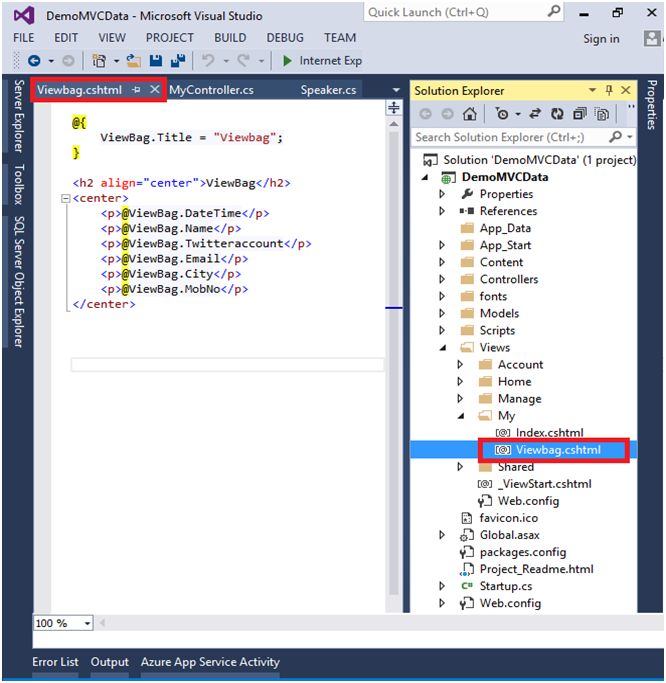Image resolution: width=666 pixels, height=683 pixels.
Task: Collapse the center tag code block
Action: click(x=65, y=199)
